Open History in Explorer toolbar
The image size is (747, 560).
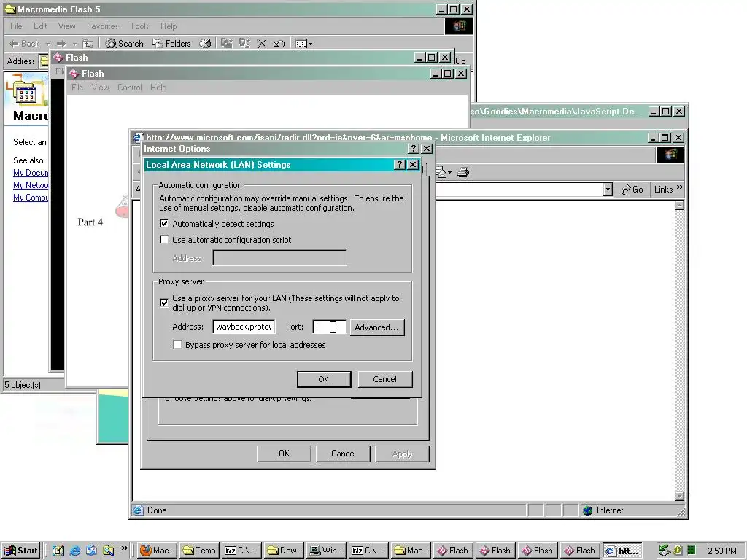(205, 44)
